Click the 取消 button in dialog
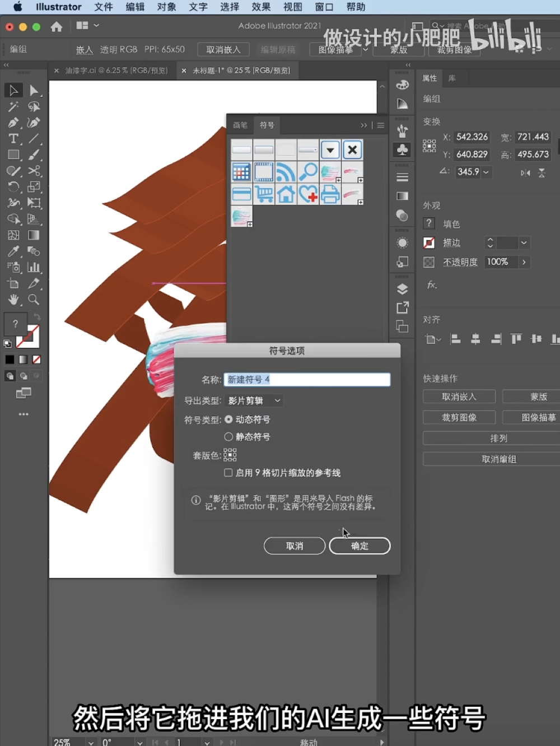560x746 pixels. tap(295, 545)
